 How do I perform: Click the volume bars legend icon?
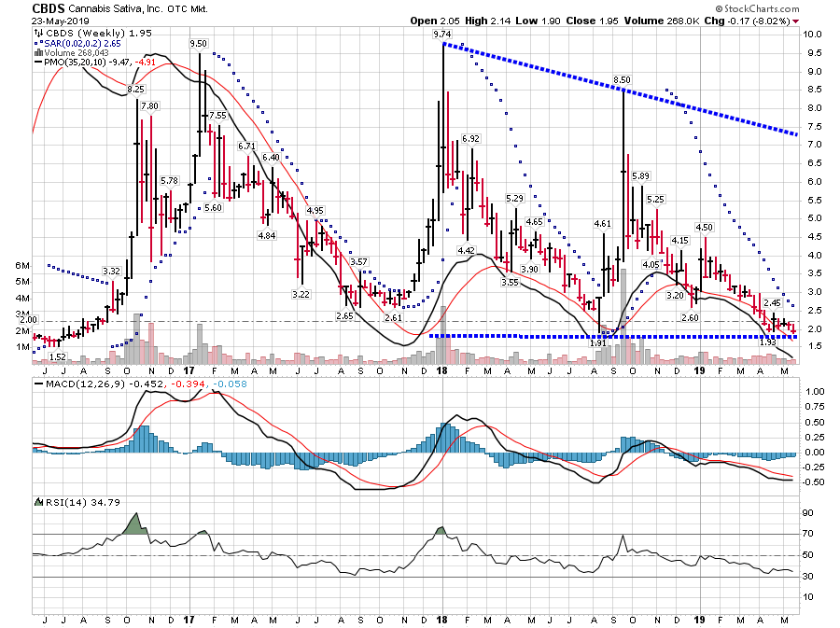pos(37,52)
